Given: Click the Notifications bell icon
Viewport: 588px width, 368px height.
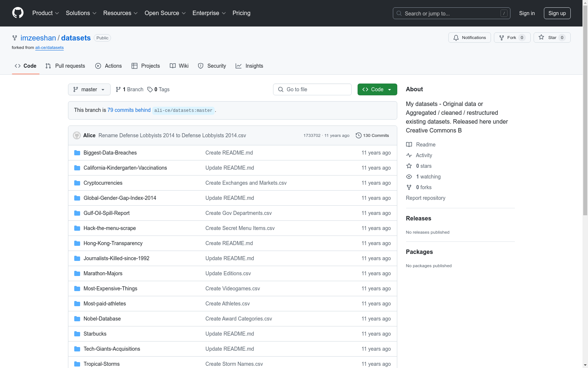Looking at the screenshot, I should tap(456, 38).
